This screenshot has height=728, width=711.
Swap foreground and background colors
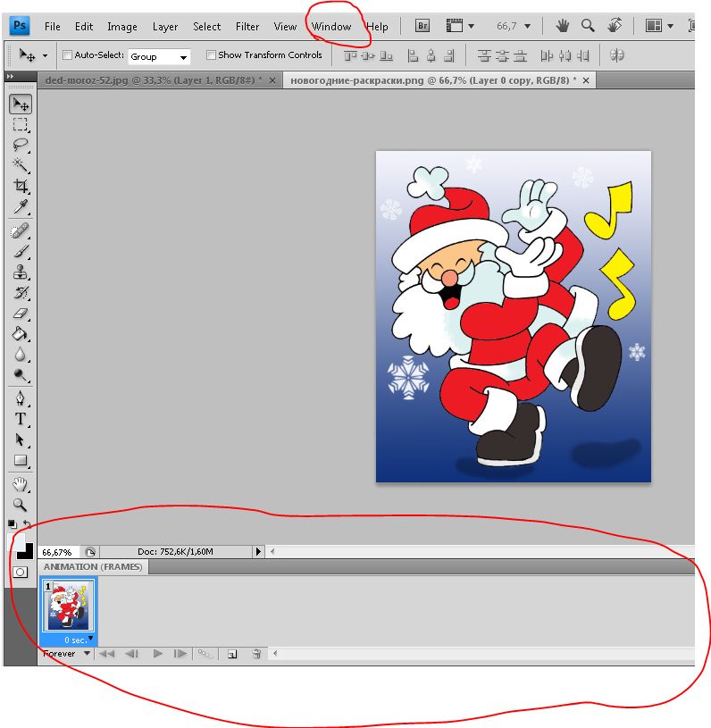point(27,524)
